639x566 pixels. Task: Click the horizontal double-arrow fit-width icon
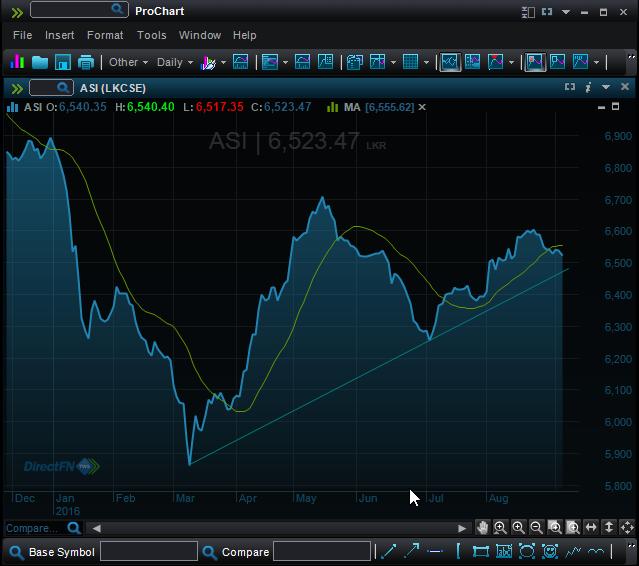tap(591, 527)
